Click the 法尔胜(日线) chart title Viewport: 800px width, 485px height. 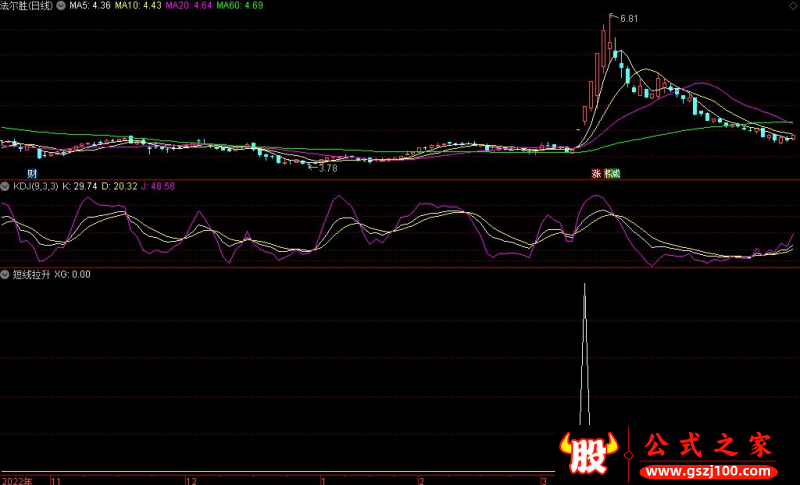[x=27, y=6]
